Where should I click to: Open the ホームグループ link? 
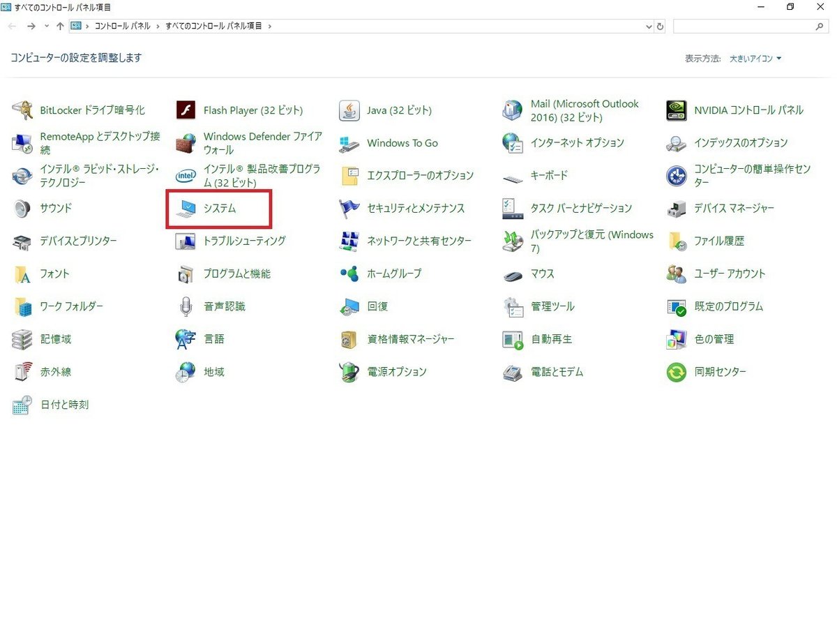[x=394, y=274]
